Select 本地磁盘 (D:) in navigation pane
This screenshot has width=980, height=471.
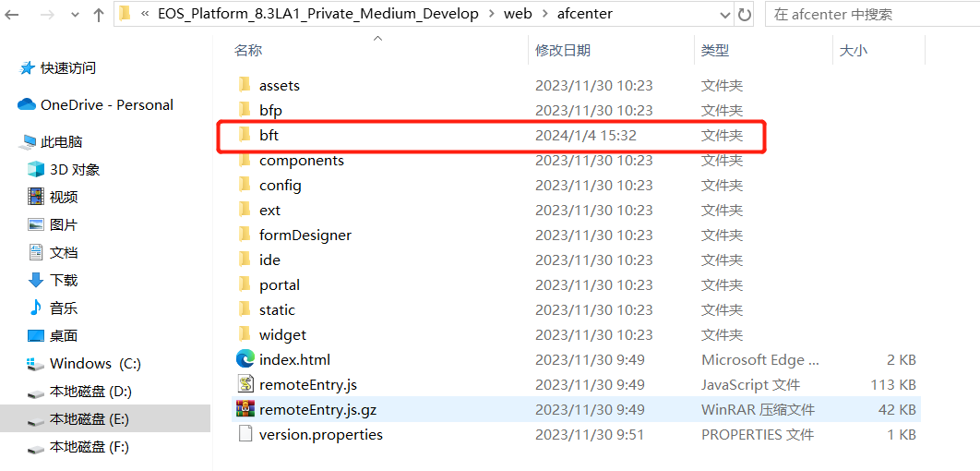click(x=90, y=392)
